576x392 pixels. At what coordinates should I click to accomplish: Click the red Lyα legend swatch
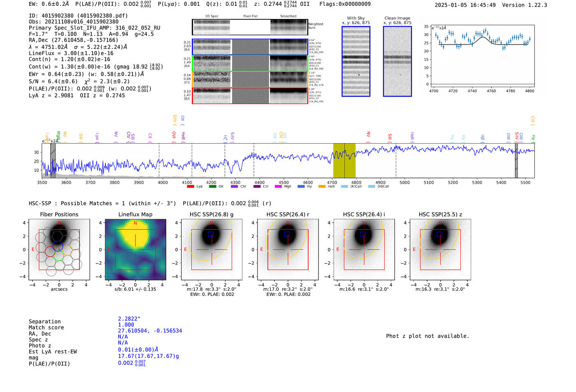click(x=190, y=186)
